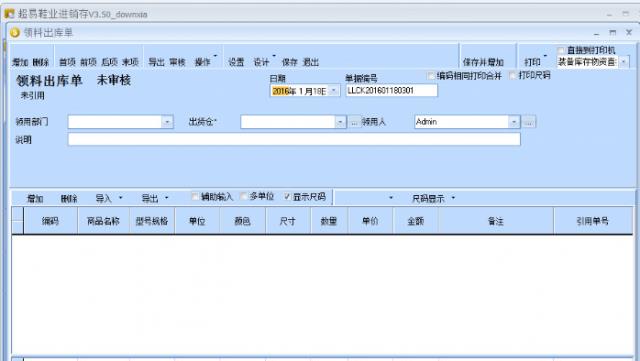Screen dimensions: 640x361
Task: Click the 超易鞋业进销存 app icon
Action: [x=9, y=14]
